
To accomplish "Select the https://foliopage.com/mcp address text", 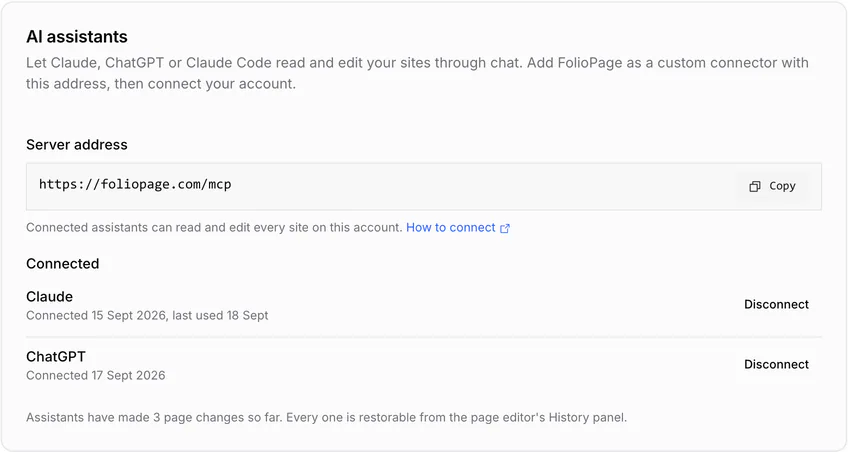I will [x=135, y=184].
